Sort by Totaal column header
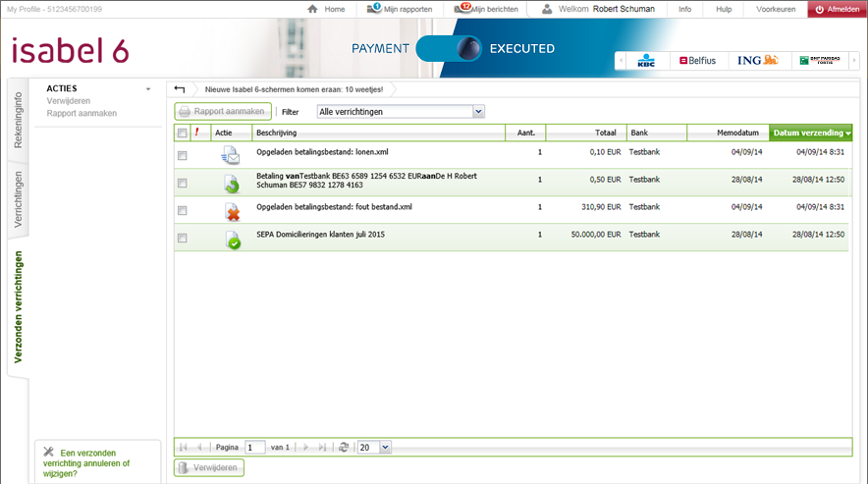Screen dimensions: 868x484 click(x=586, y=133)
